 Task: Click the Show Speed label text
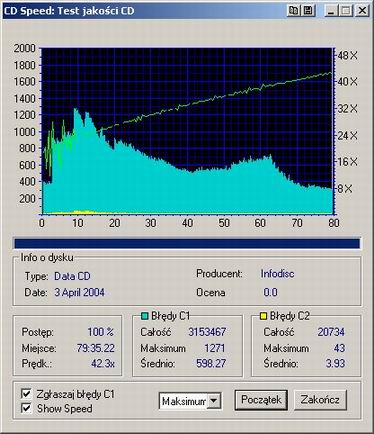pos(65,408)
